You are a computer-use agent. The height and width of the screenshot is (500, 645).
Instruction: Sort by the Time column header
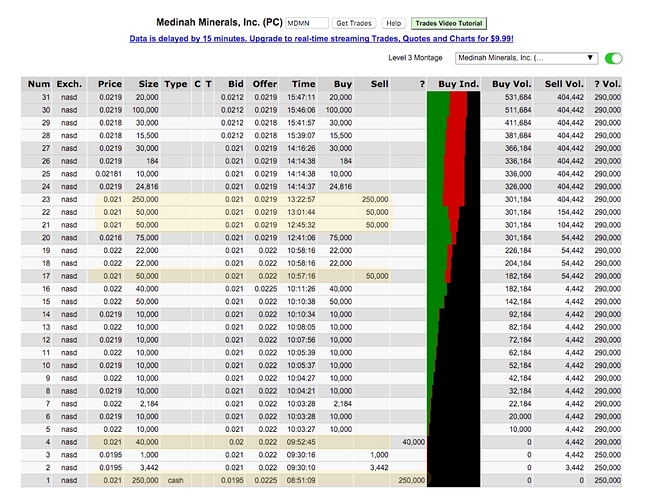[x=304, y=84]
